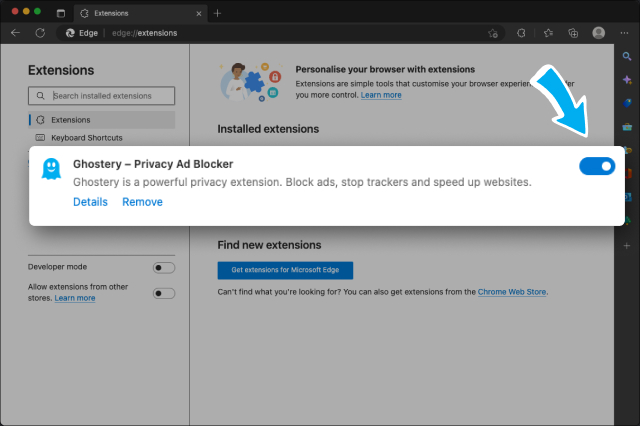Click the profile avatar icon
This screenshot has width=640, height=426.
pyautogui.click(x=598, y=32)
